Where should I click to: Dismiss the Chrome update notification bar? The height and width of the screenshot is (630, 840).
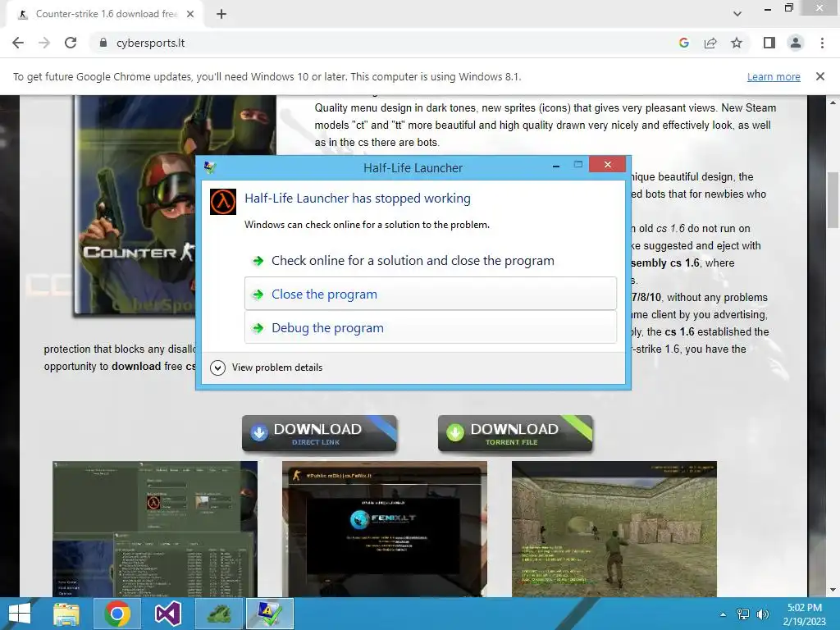[819, 76]
